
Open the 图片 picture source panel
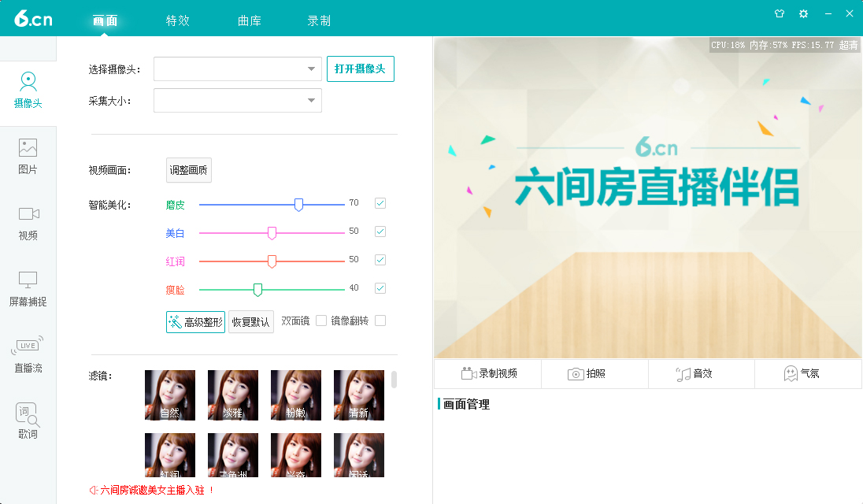click(28, 157)
